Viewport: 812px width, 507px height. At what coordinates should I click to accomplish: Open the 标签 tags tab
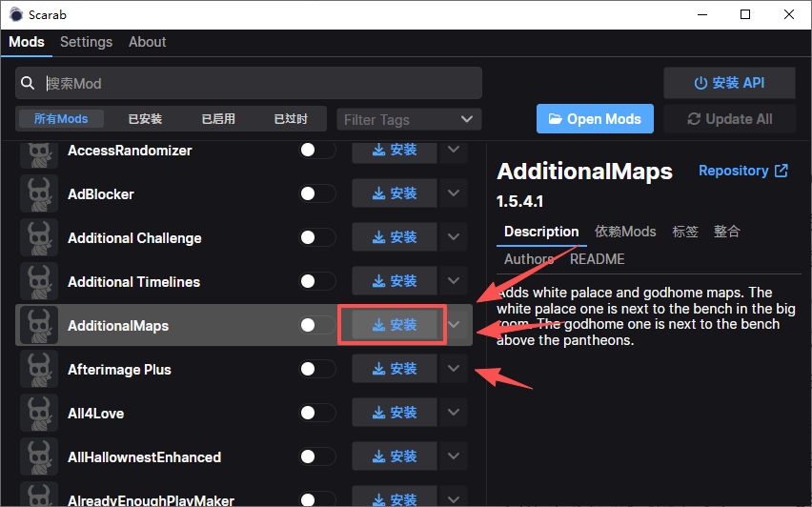click(685, 232)
